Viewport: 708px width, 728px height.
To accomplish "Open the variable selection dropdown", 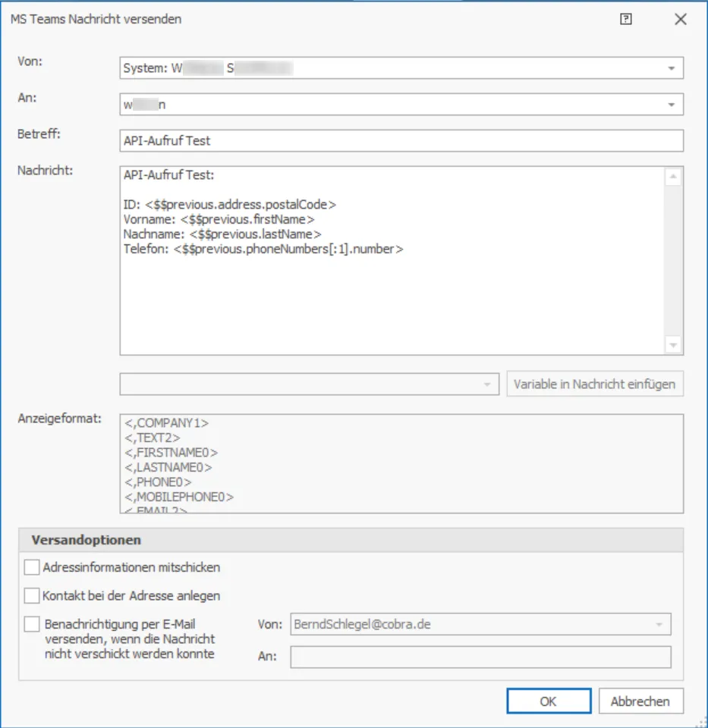I will (x=310, y=384).
